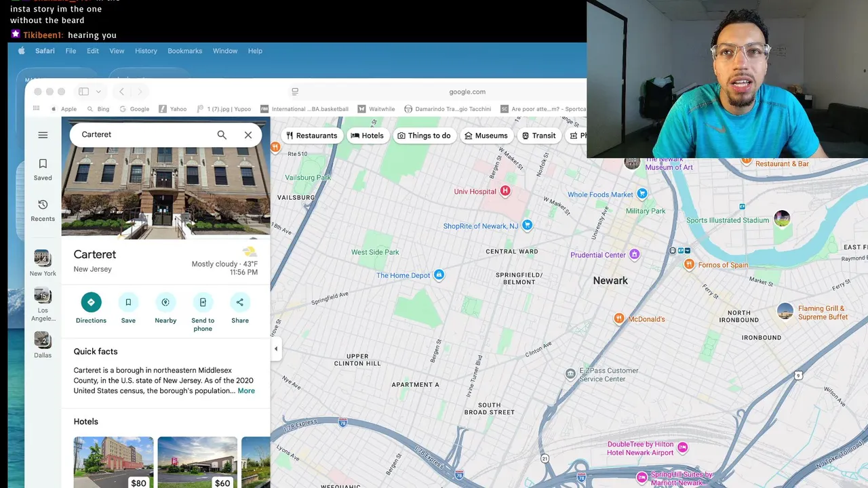
Task: Click E-ZPass Customer Service Center pin
Action: [571, 374]
